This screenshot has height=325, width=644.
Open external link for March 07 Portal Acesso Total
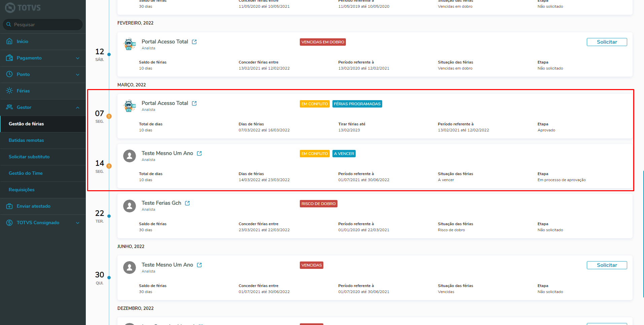pyautogui.click(x=194, y=104)
